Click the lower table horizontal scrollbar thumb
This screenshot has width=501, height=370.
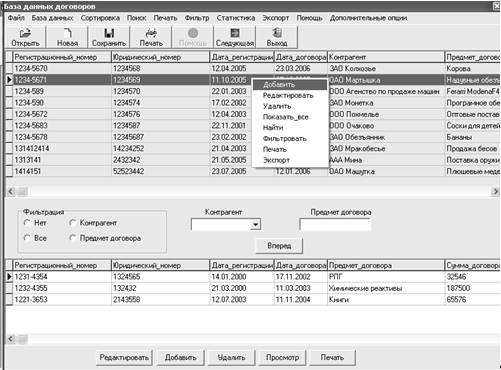[22, 339]
